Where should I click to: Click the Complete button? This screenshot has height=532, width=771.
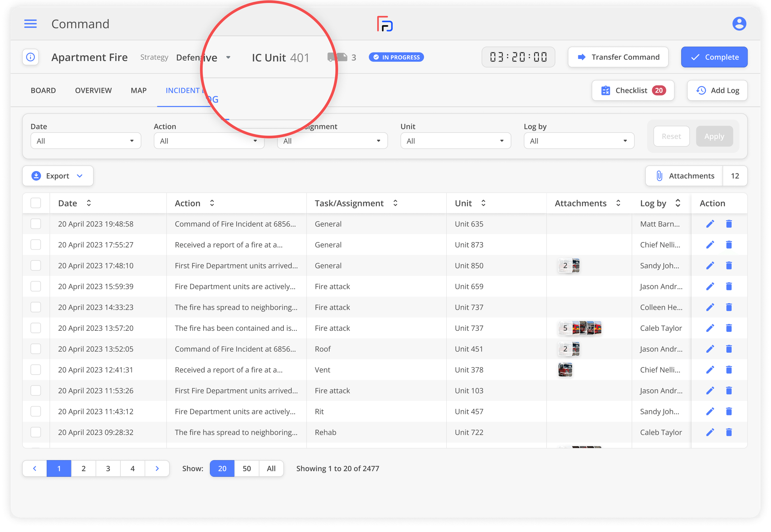[x=714, y=57]
